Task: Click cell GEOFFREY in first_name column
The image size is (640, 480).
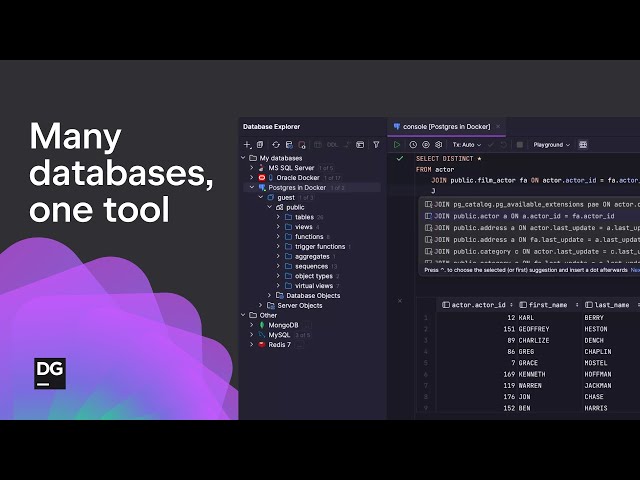Action: click(x=534, y=329)
